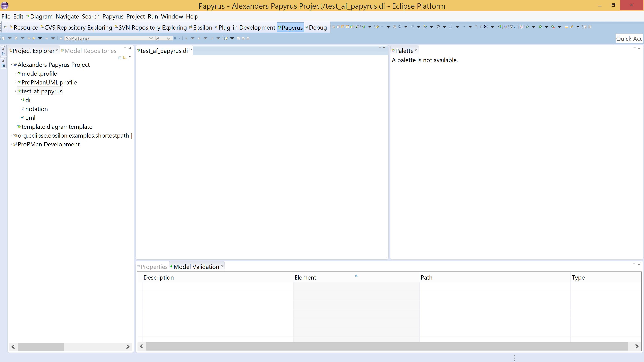Click Model Validation scroll right arrow
The width and height of the screenshot is (644, 362).
[637, 346]
